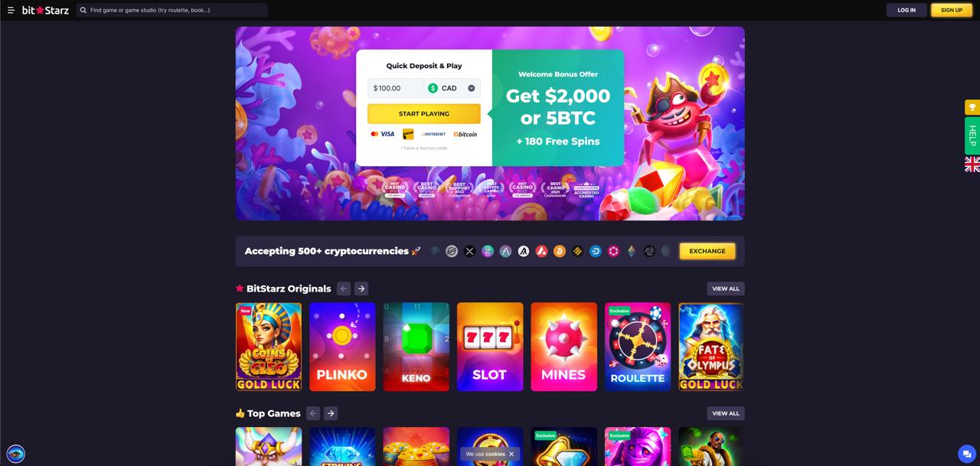The image size is (980, 466).
Task: Show next Top Games arrow
Action: click(x=331, y=413)
